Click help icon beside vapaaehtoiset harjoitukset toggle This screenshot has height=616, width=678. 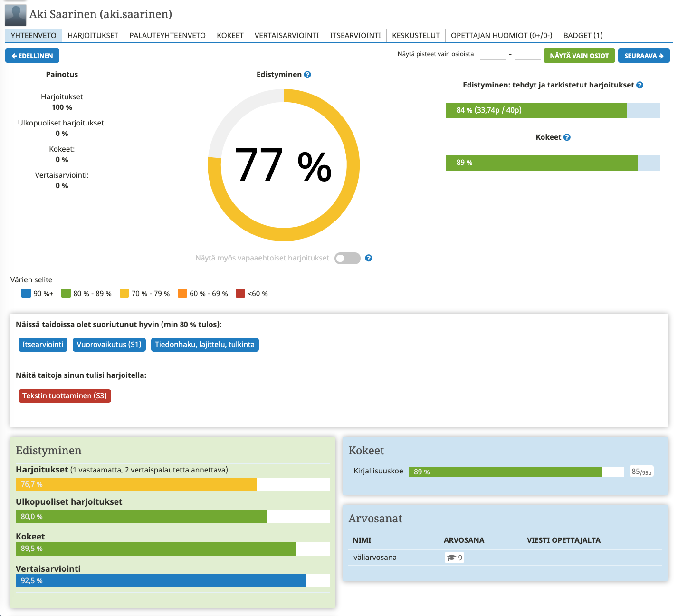point(369,258)
